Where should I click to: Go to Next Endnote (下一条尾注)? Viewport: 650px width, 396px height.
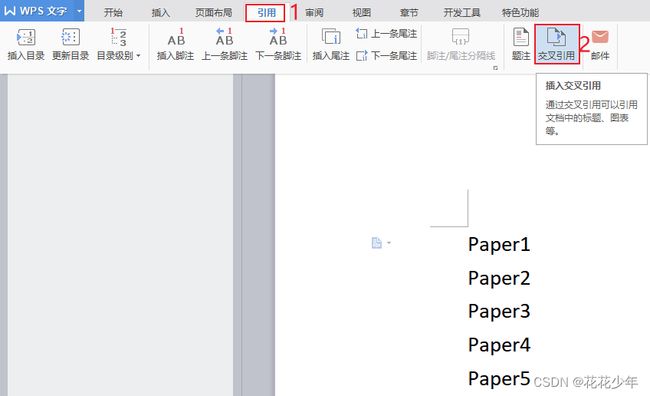pos(386,55)
